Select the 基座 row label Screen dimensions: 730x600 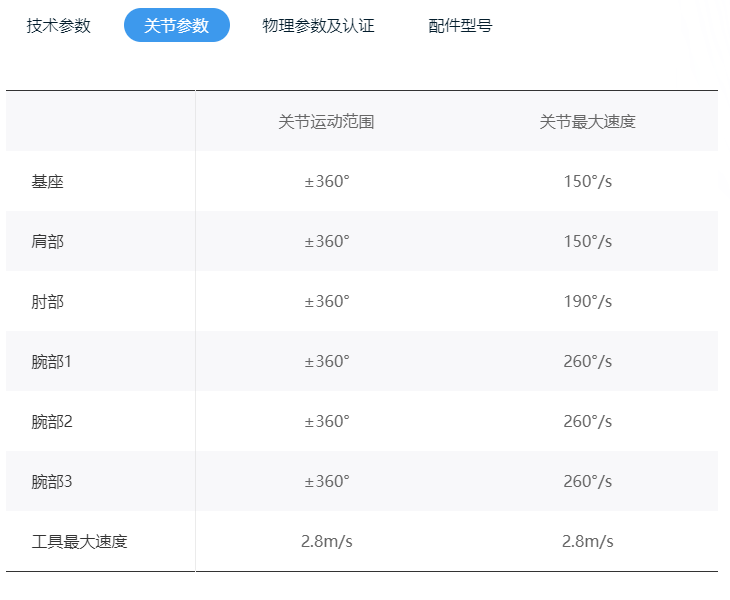pos(47,182)
